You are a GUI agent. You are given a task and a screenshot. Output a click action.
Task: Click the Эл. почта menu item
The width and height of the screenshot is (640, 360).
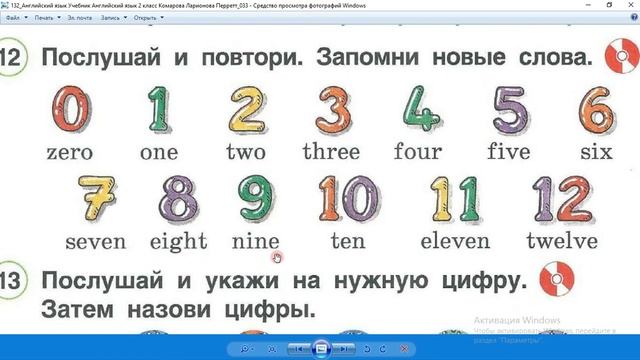[80, 18]
